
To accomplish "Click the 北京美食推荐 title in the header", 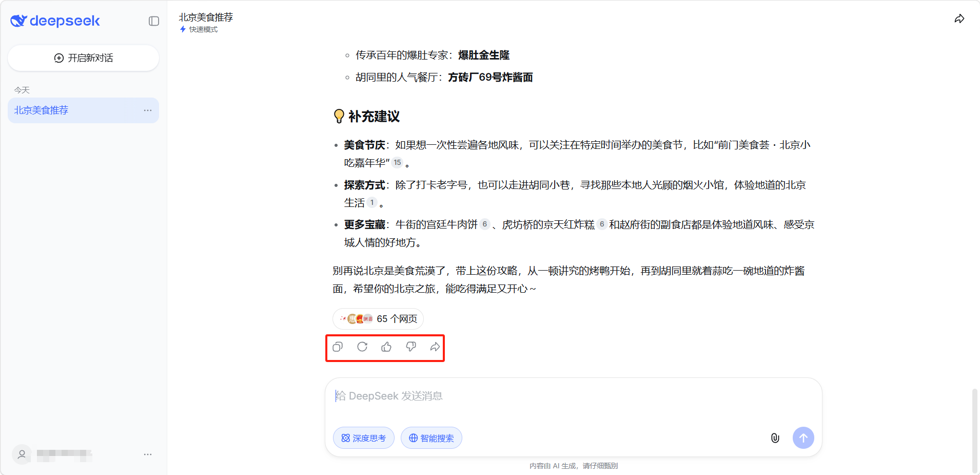I will (206, 17).
